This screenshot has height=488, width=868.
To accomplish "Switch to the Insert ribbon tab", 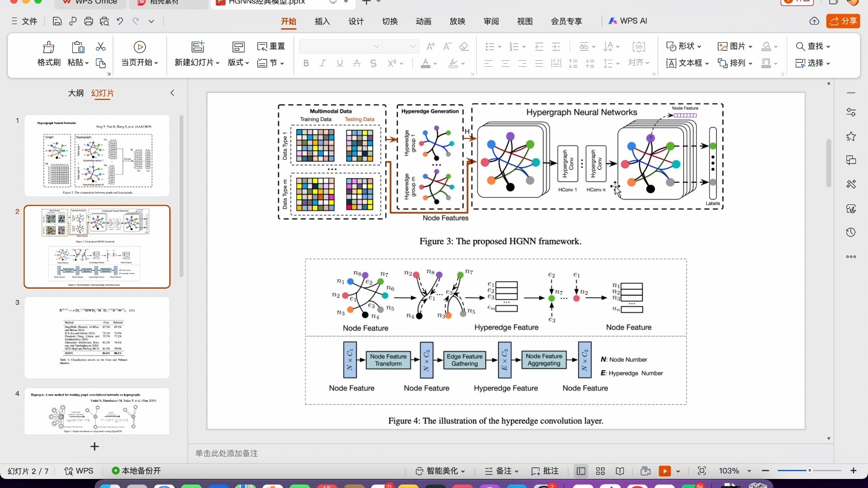I will [x=322, y=21].
